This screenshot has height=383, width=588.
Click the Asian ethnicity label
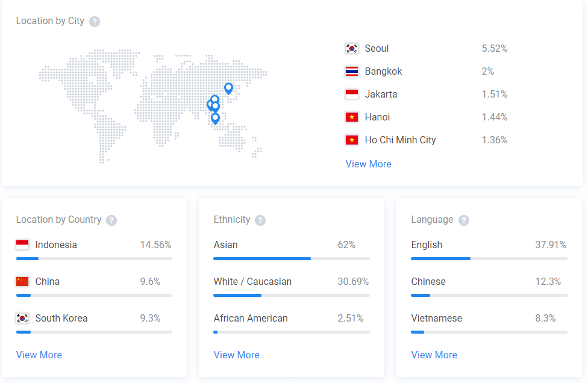tap(225, 244)
